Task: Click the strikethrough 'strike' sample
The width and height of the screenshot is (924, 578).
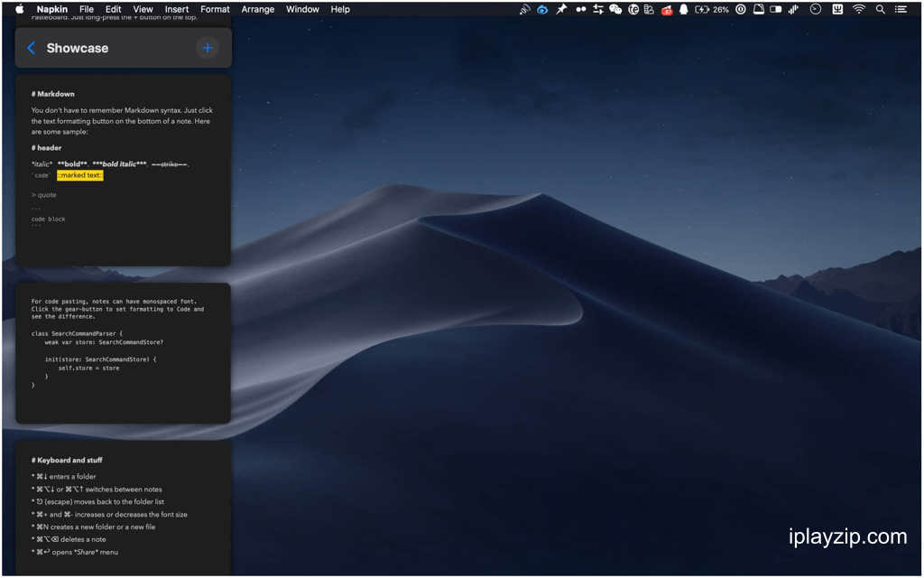Action: (170, 164)
